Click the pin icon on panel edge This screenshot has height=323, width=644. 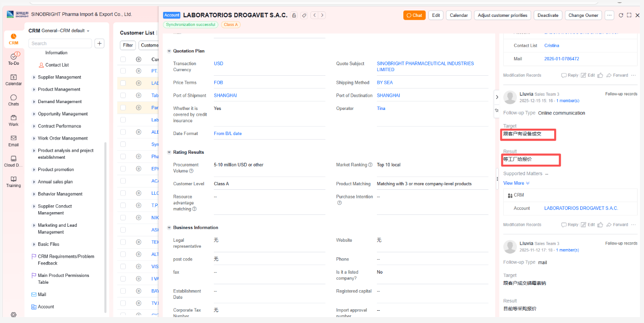497,111
